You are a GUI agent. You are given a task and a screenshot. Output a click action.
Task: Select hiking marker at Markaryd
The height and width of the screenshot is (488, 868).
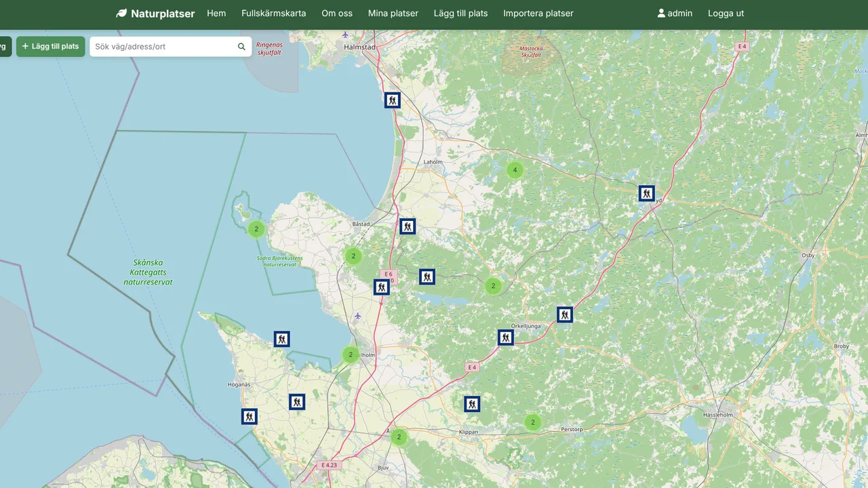coord(647,193)
